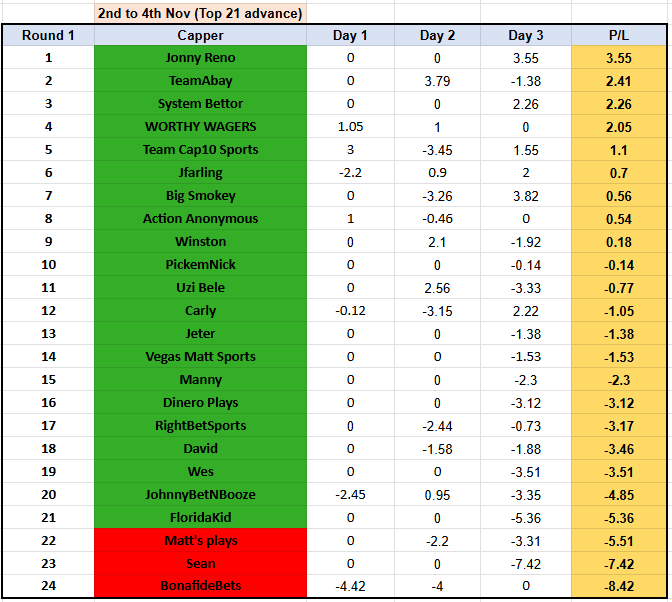Select the 'Jfarling' capper cell
The height and width of the screenshot is (602, 672).
pyautogui.click(x=200, y=173)
